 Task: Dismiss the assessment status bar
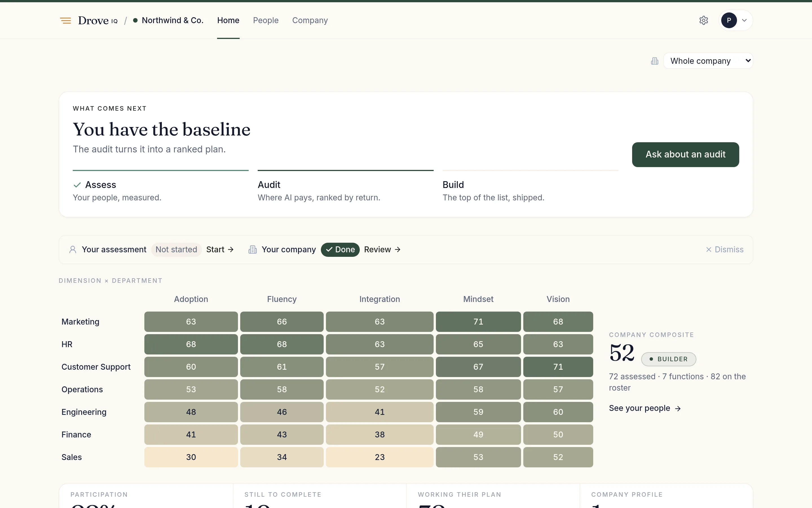pos(725,250)
